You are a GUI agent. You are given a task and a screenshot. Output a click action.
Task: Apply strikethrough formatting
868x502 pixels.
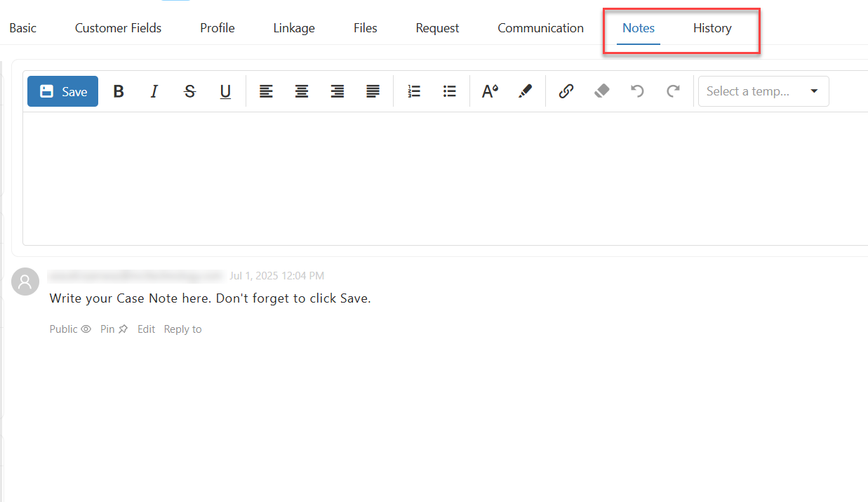[189, 91]
